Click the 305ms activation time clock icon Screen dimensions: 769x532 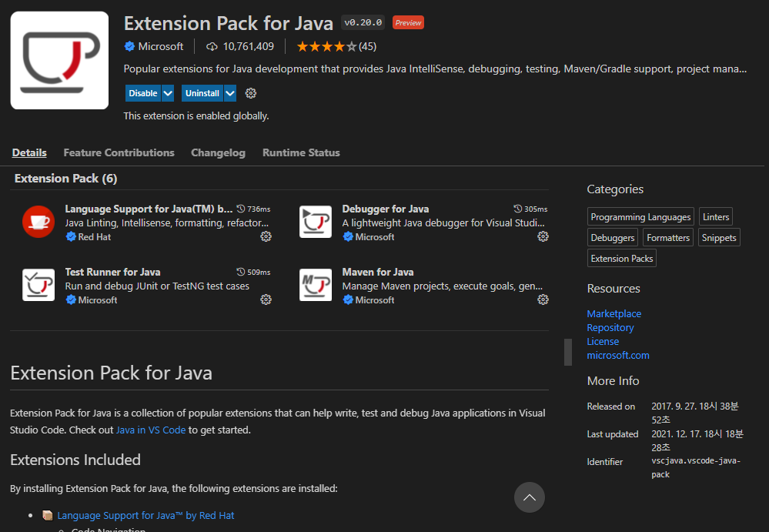(518, 209)
